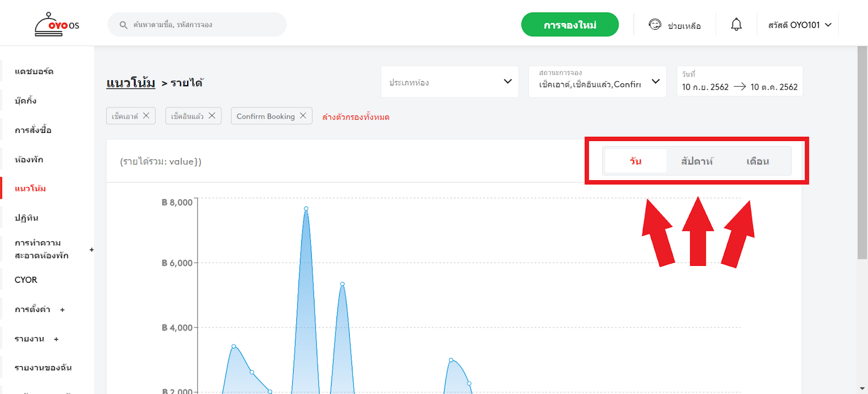The height and width of the screenshot is (394, 868).
Task: Click the ฿ 8,000 axis label
Action: [177, 202]
